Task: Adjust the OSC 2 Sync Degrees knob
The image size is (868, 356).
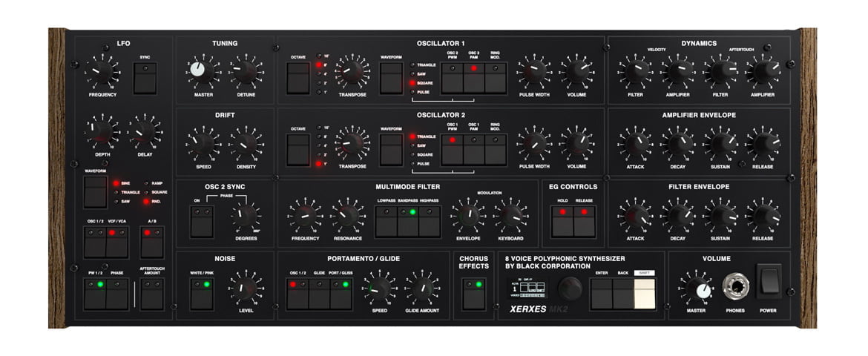Action: pyautogui.click(x=246, y=215)
